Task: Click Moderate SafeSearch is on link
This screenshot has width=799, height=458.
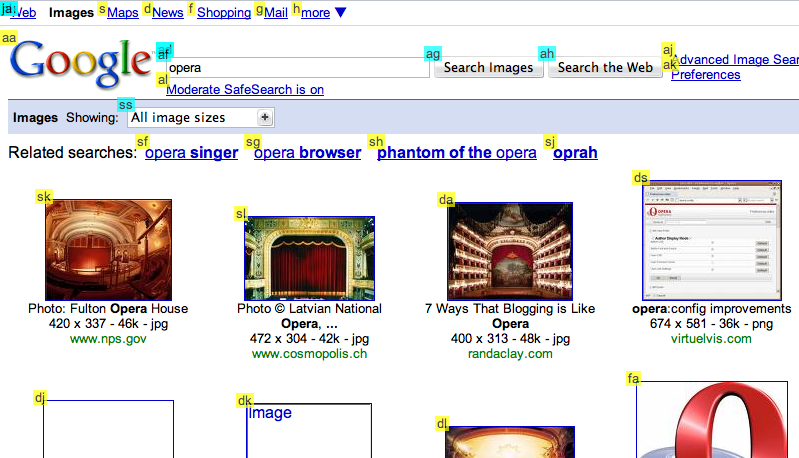Action: [x=245, y=90]
